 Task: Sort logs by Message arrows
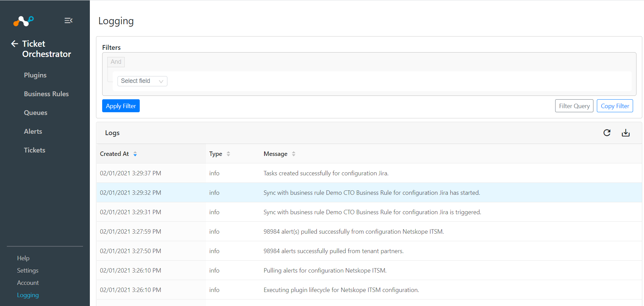(293, 154)
